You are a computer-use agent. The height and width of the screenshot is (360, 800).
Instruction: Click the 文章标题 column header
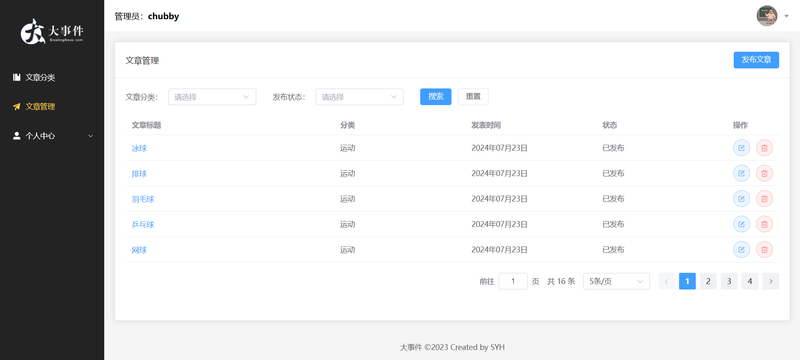point(146,125)
